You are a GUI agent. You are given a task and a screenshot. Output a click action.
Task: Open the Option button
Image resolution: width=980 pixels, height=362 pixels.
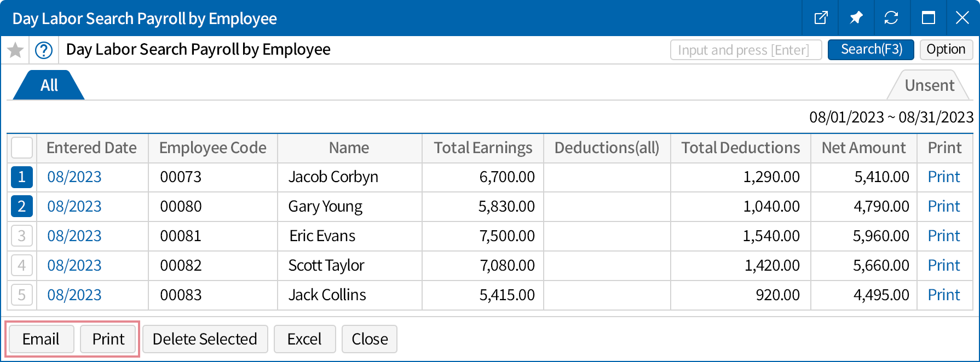click(x=946, y=50)
